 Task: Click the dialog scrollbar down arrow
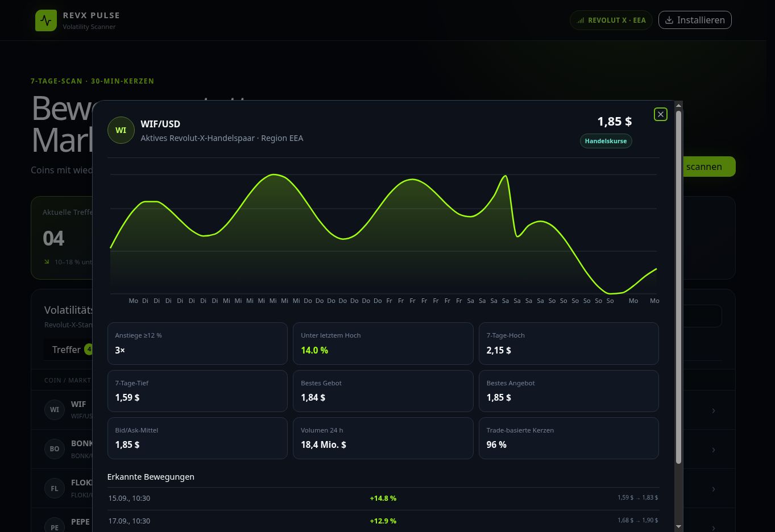pos(678,527)
